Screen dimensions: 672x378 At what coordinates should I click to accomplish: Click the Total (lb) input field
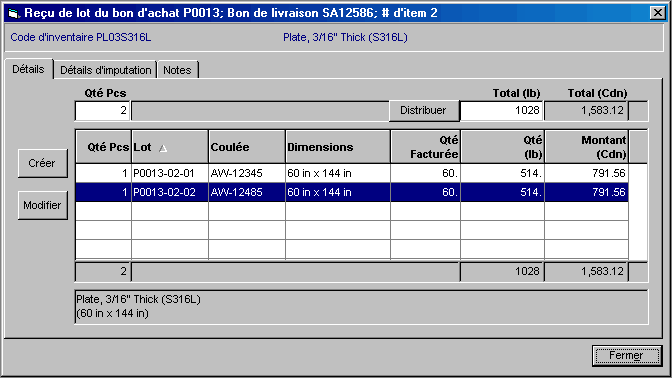click(x=501, y=111)
